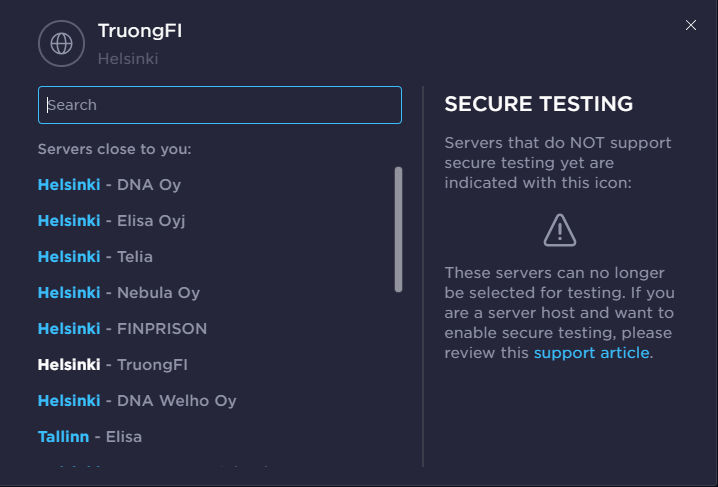
Task: Click the "These servers can no longer" paragraph
Action: [x=558, y=312]
